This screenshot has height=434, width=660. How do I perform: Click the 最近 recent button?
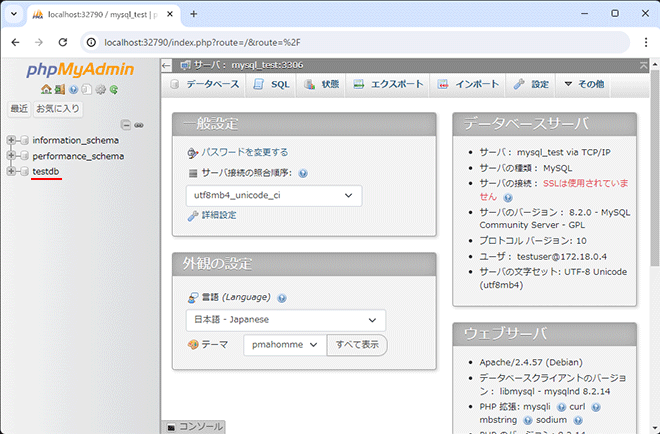click(19, 109)
